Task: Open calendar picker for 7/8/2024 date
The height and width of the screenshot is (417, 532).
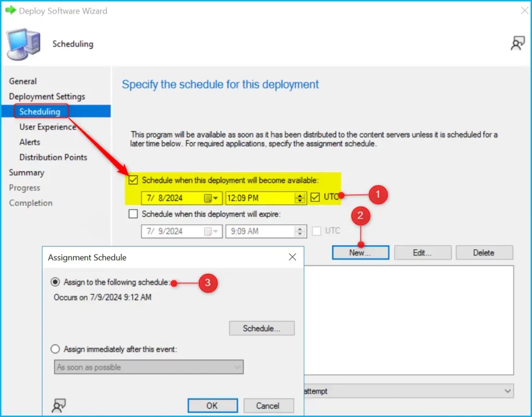Action: click(x=211, y=198)
